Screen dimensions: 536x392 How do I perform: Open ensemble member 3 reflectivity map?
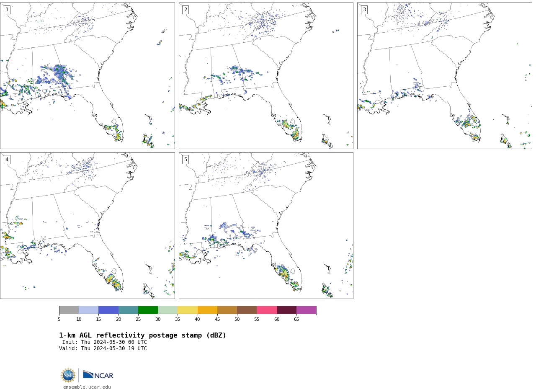coord(445,76)
